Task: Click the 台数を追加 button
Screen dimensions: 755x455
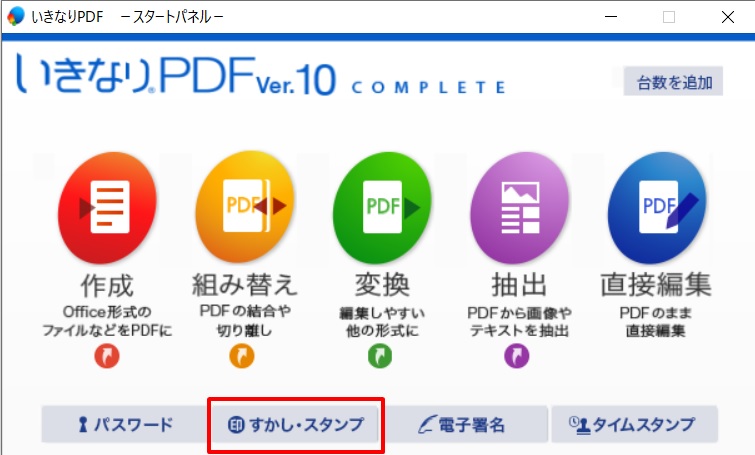Action: [673, 81]
